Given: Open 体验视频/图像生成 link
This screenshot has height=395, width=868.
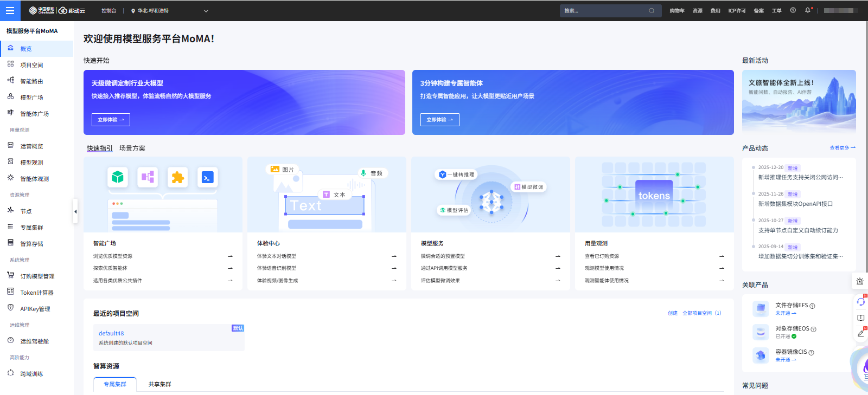Looking at the screenshot, I should [278, 281].
